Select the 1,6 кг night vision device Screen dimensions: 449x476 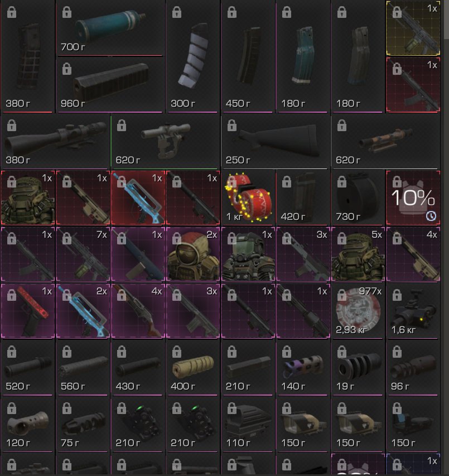pyautogui.click(x=413, y=311)
